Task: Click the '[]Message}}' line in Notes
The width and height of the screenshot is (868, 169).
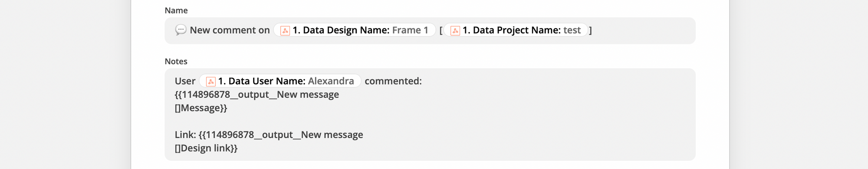Action: pos(201,108)
